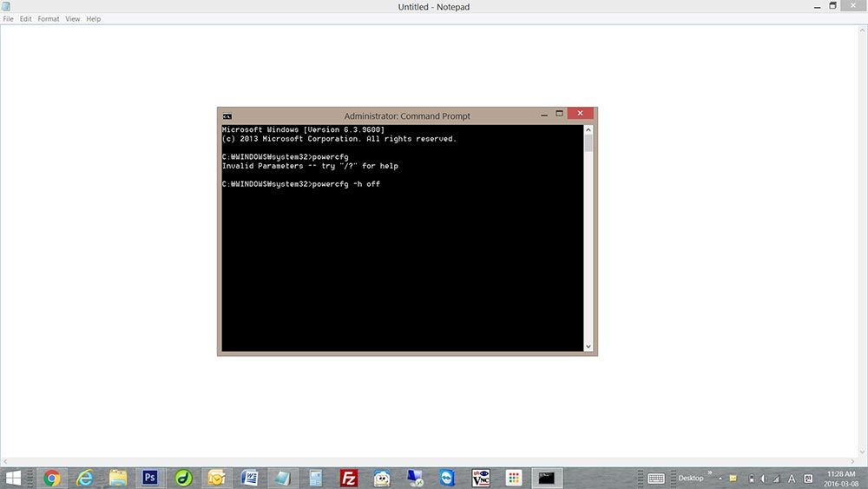868x489 pixels.
Task: Expand the Desktop toolbar chevron
Action: pos(710,472)
